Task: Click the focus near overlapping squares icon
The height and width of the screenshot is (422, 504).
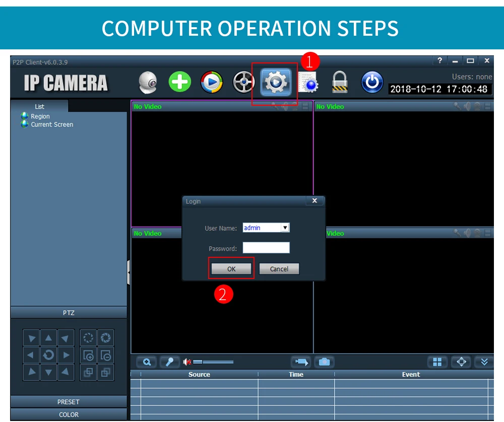Action: click(x=88, y=372)
